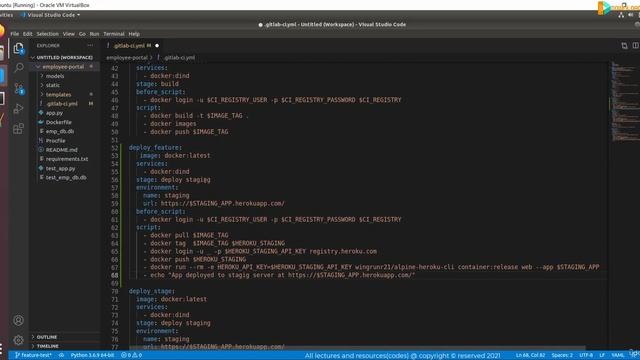Open the Manage settings gear
Viewport: 640px width, 360px height.
point(18,340)
